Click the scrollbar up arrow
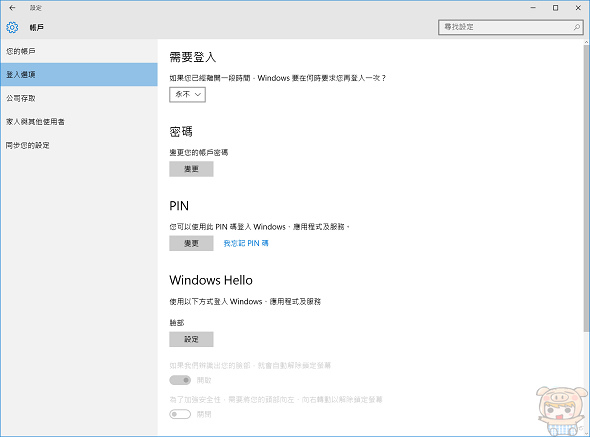This screenshot has height=437, width=590. 586,42
